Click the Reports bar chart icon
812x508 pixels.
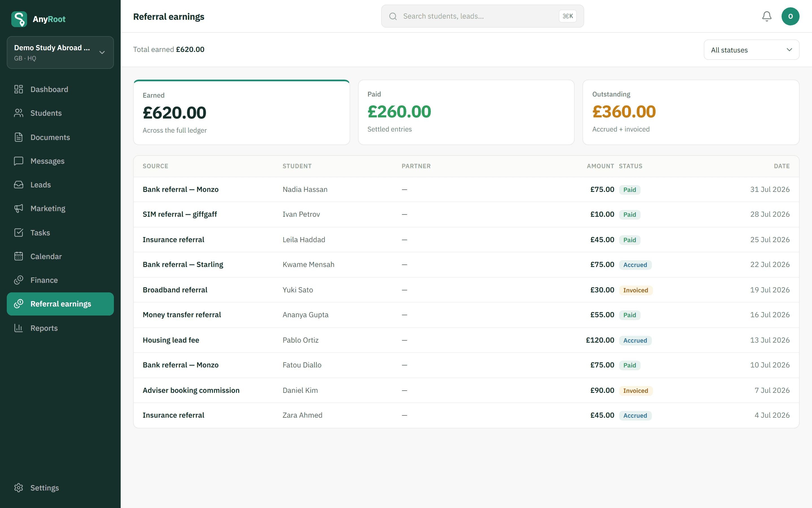tap(18, 328)
